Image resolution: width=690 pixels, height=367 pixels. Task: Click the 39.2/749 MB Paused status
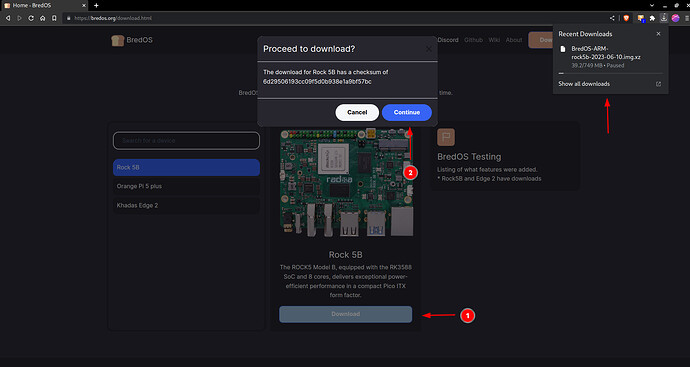(x=598, y=65)
